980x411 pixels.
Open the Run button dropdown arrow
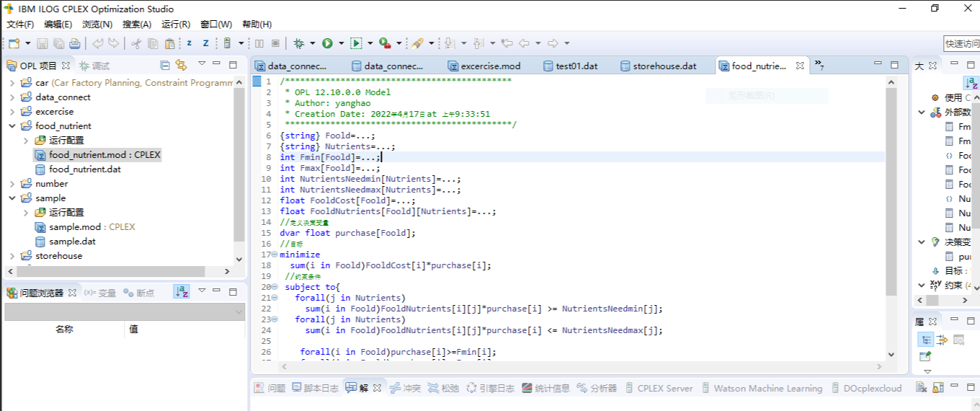pos(341,43)
